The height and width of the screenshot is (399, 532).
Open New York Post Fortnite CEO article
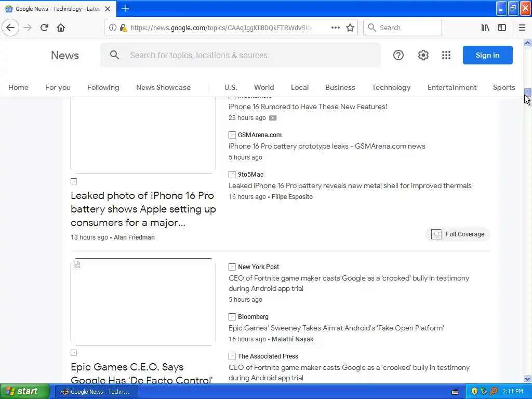point(349,283)
